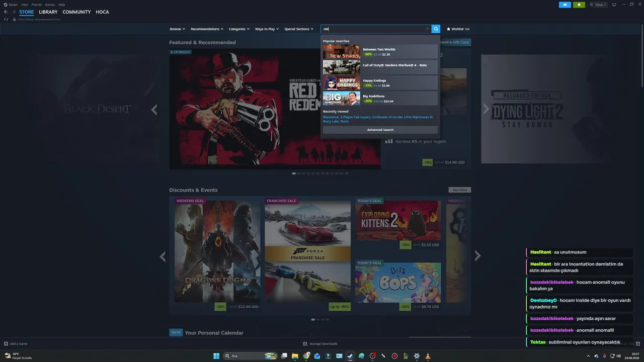The height and width of the screenshot is (362, 644).
Task: Click the Manage Downloads icon
Action: point(305,344)
